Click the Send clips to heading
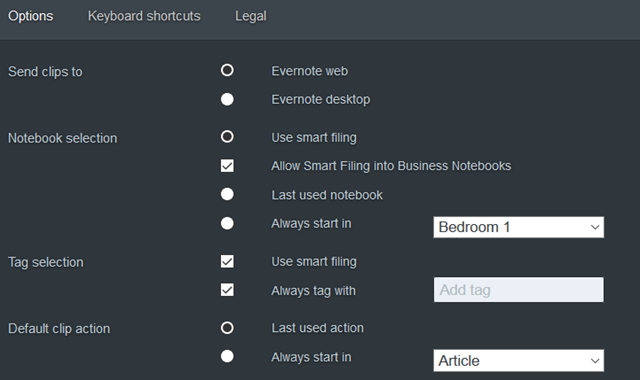This screenshot has width=640, height=380. (45, 72)
